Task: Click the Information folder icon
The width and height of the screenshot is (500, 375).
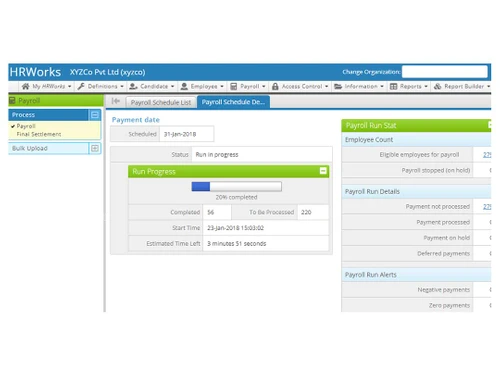Action: 338,86
